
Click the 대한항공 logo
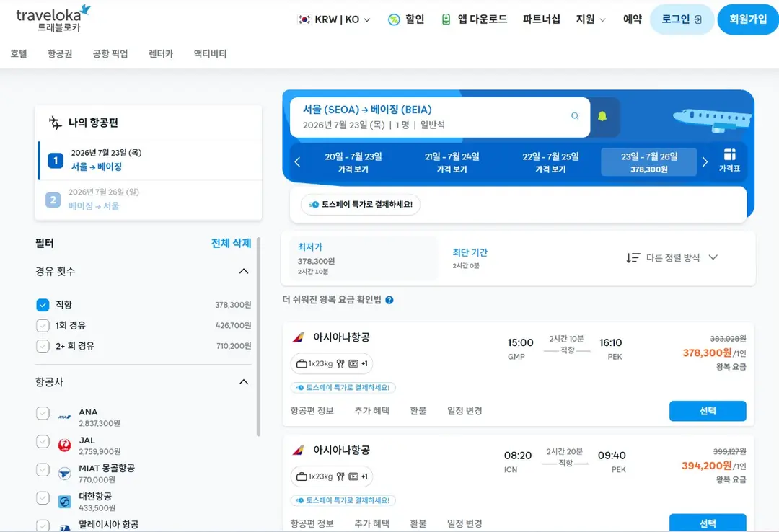65,502
